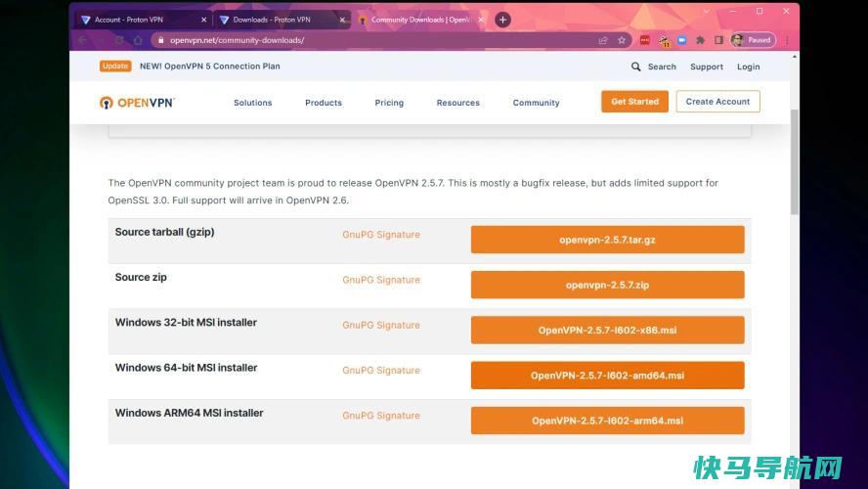Viewport: 868px width, 489px height.
Task: Go to the browser home page
Action: (x=138, y=40)
